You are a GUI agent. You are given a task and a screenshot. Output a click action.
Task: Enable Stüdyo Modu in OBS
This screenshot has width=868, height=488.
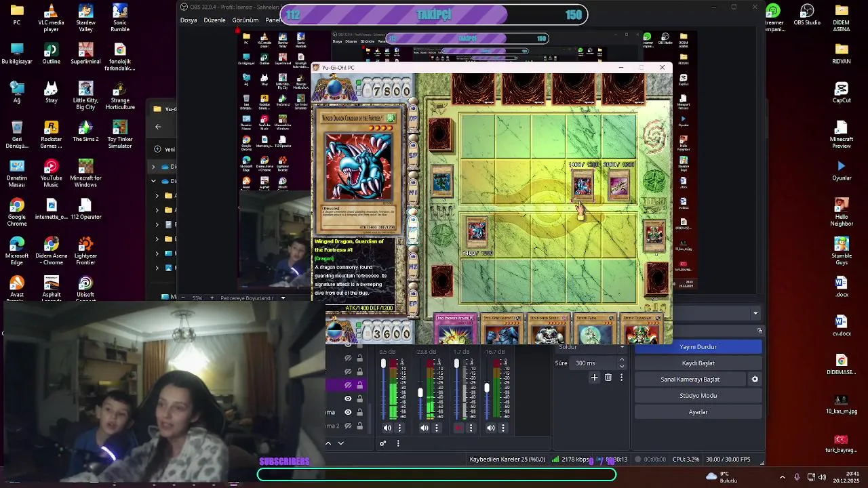click(698, 396)
